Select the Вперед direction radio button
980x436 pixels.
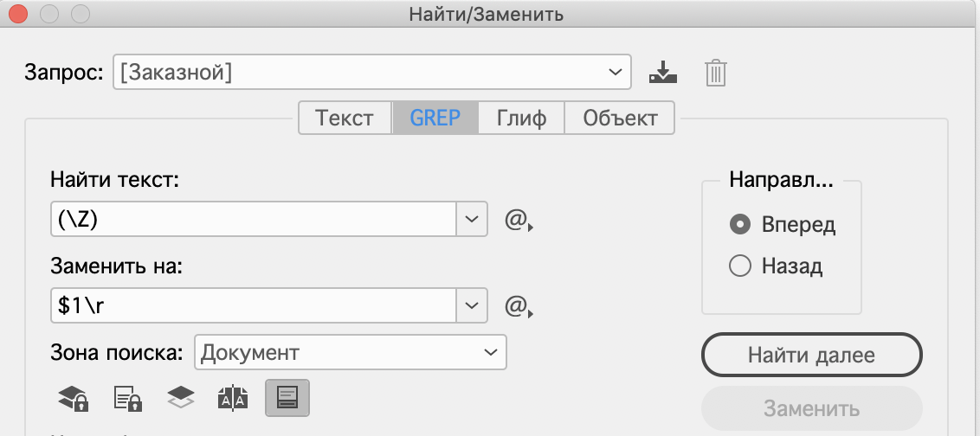740,225
